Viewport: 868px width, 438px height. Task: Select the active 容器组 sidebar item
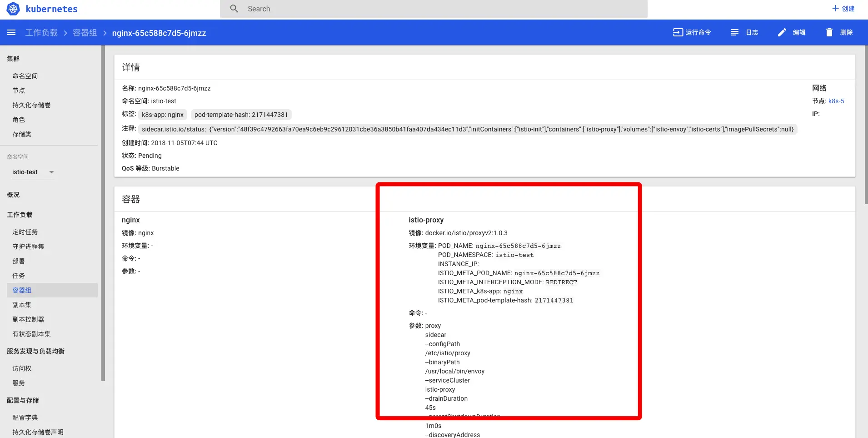(52, 290)
